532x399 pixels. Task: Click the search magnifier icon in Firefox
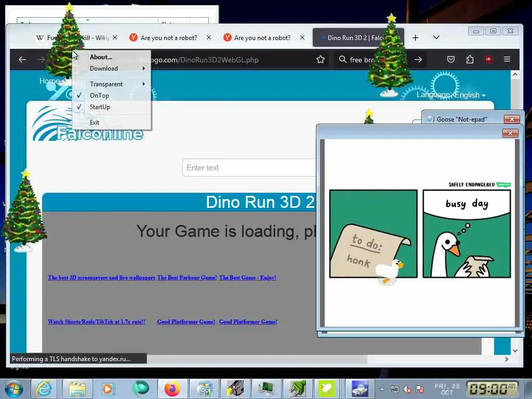[x=343, y=59]
